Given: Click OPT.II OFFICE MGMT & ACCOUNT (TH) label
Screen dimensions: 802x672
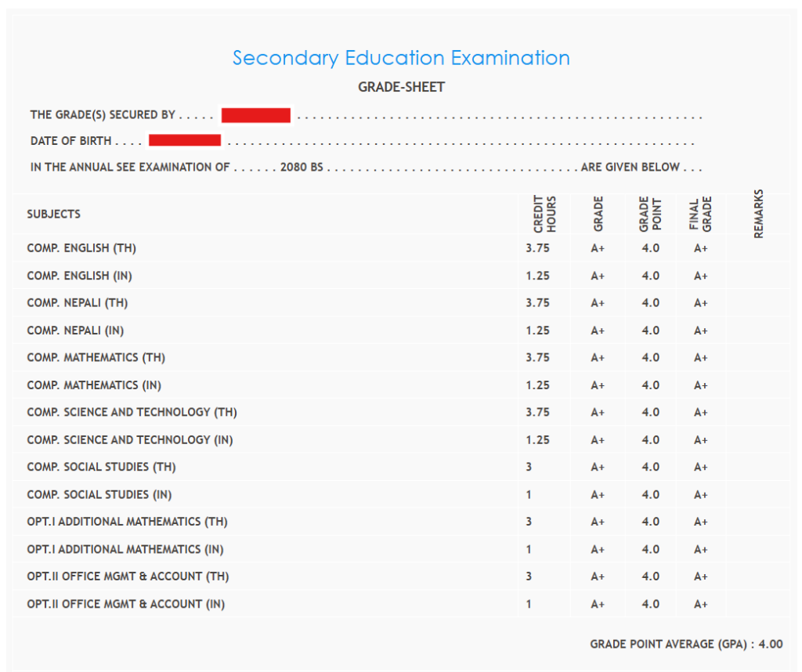Looking at the screenshot, I should (x=128, y=576).
